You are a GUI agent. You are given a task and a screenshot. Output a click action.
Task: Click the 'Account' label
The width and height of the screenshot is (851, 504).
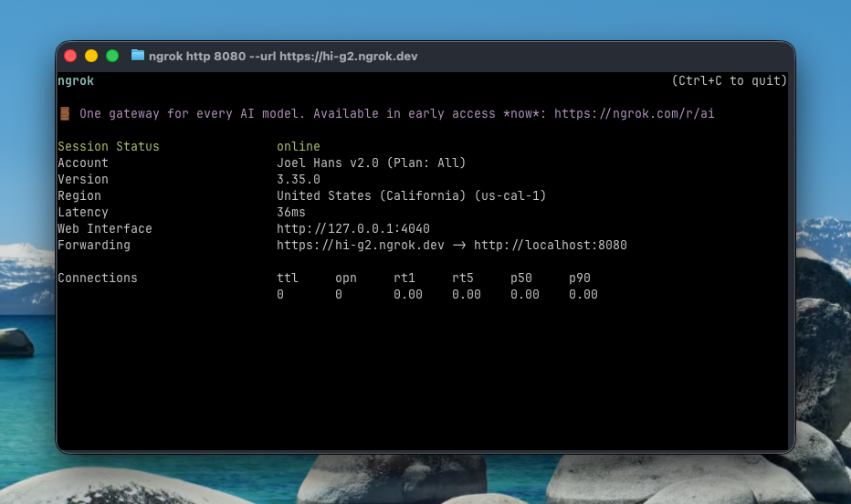click(83, 163)
